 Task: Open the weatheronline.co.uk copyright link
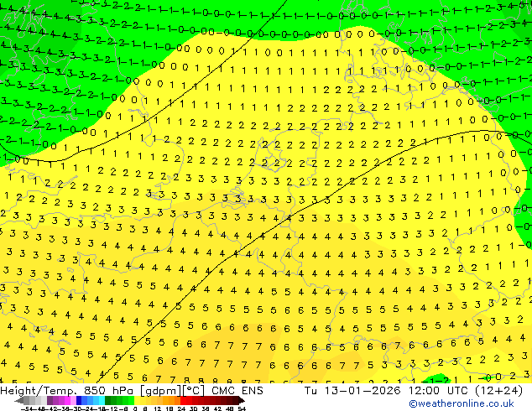point(462,403)
